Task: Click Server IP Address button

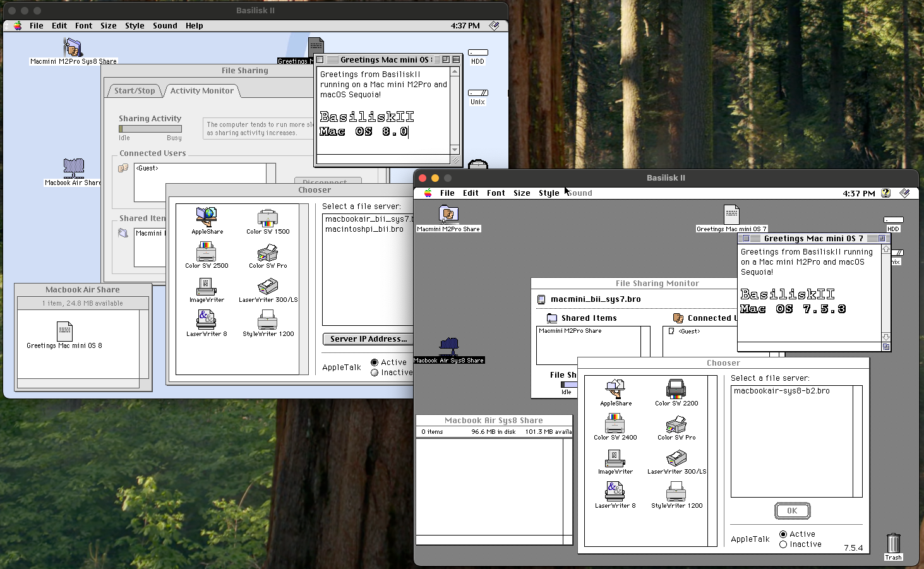Action: click(368, 339)
